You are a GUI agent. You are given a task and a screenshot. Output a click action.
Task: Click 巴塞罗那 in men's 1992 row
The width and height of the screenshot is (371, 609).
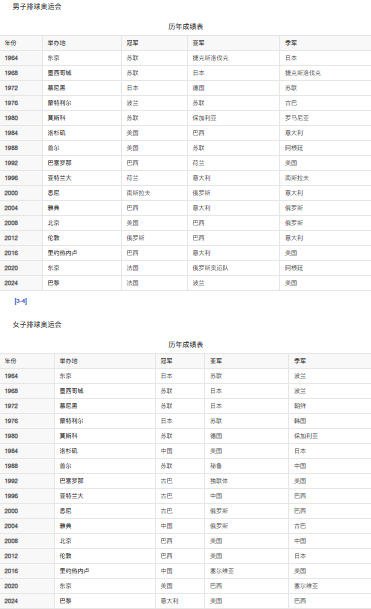click(60, 163)
